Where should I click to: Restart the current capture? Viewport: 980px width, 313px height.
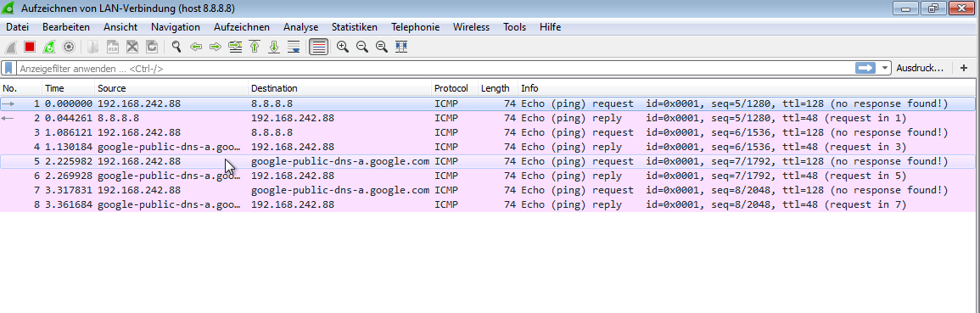tap(48, 47)
